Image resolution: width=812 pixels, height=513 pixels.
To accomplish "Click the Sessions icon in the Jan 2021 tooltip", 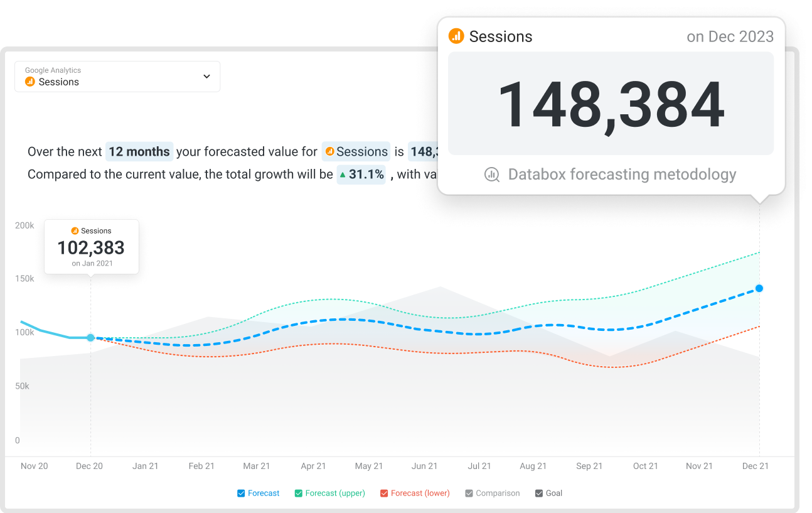I will (x=76, y=230).
